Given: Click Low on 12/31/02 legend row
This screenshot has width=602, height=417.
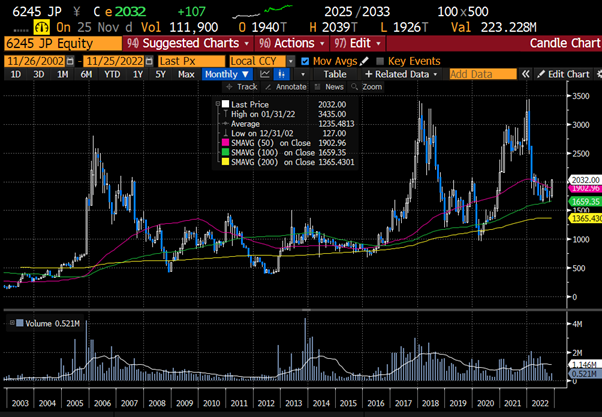Looking at the screenshot, I should click(x=284, y=133).
